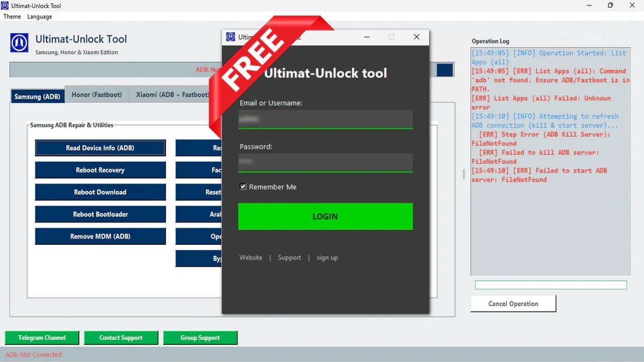Image resolution: width=644 pixels, height=362 pixels.
Task: Click the Reboot Bootloader button
Action: coord(100,214)
